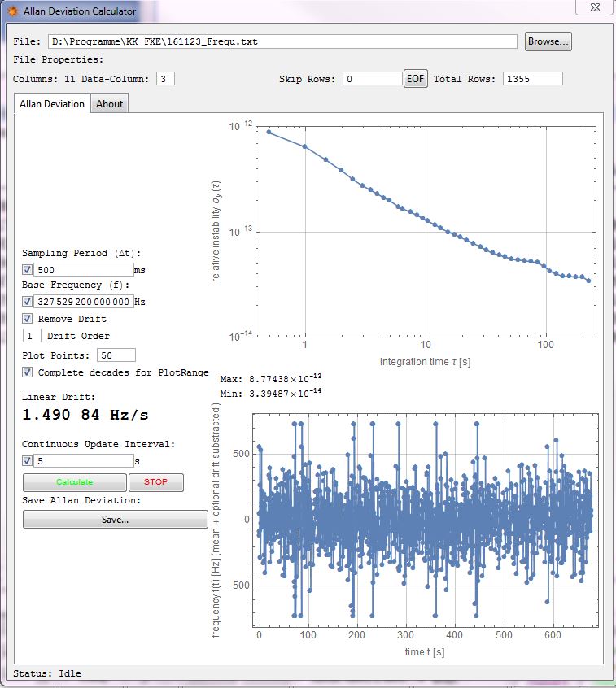Screen dimensions: 616x688
Task: Click the EOF button
Action: [x=415, y=79]
